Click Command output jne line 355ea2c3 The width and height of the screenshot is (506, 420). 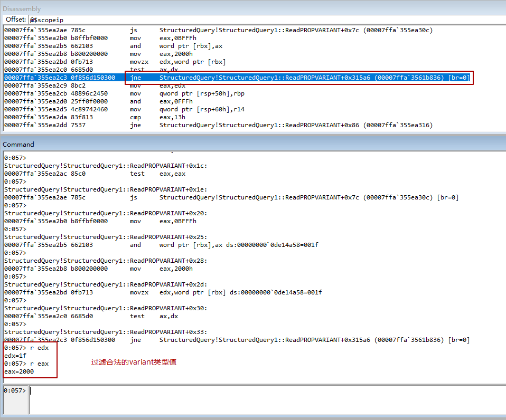pyautogui.click(x=237, y=340)
